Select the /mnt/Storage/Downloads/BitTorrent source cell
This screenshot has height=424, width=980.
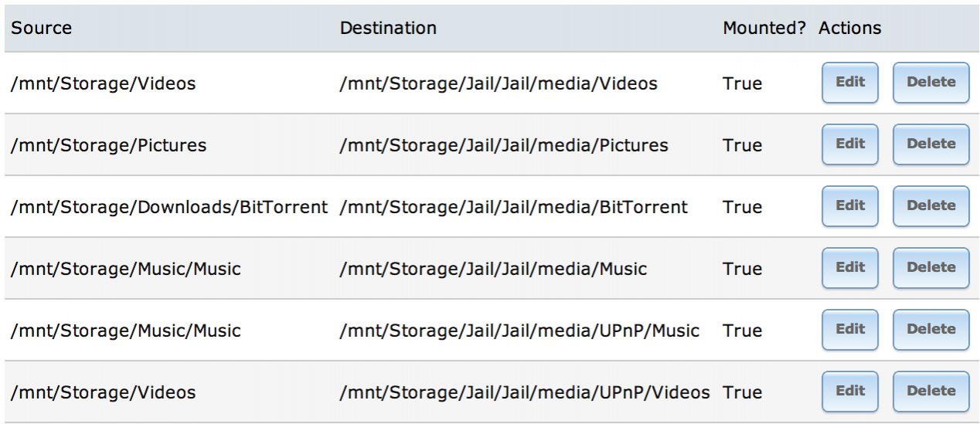[x=169, y=207]
